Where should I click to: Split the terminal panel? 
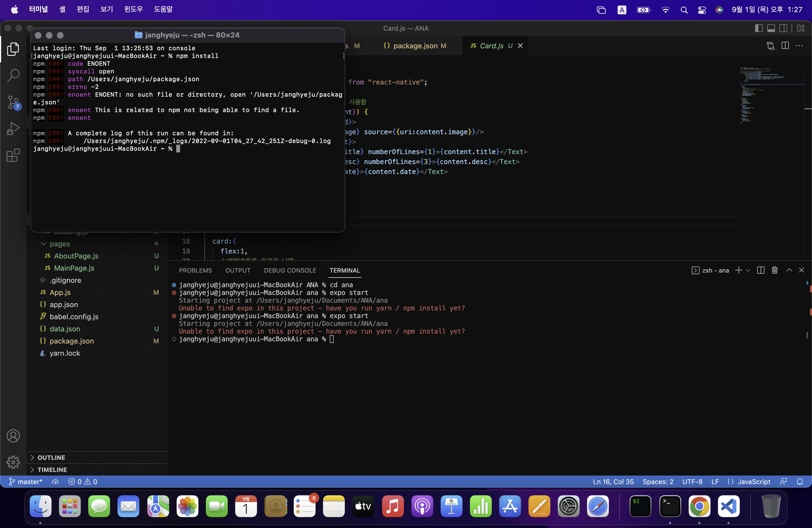(x=760, y=270)
